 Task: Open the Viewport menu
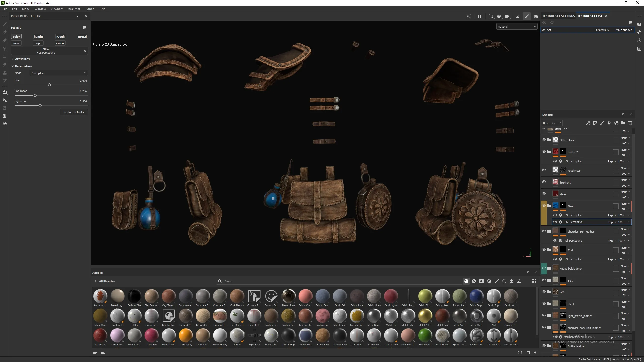tap(57, 9)
